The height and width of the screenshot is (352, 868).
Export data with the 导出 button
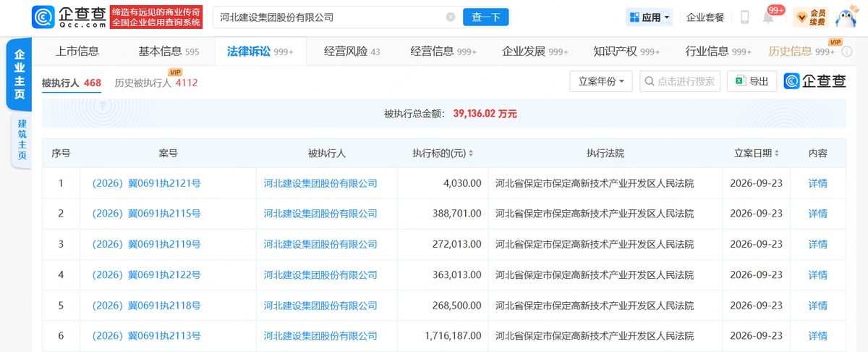click(752, 81)
